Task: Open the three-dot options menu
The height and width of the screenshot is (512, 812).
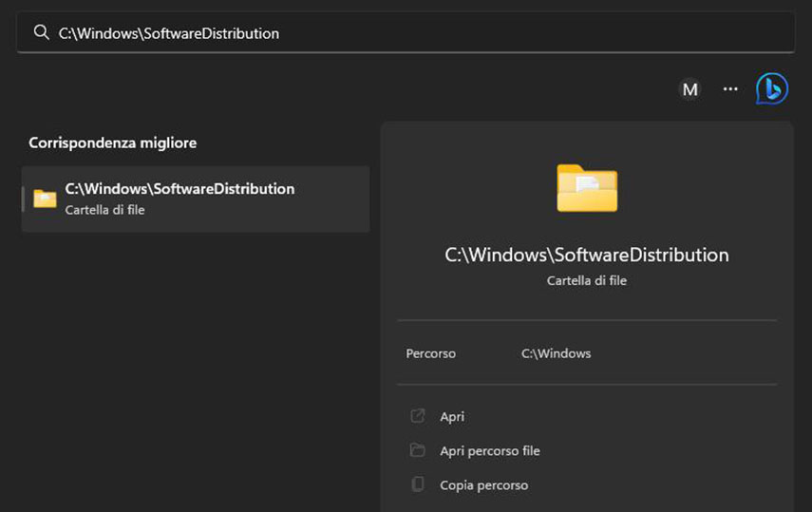Action: pyautogui.click(x=730, y=89)
